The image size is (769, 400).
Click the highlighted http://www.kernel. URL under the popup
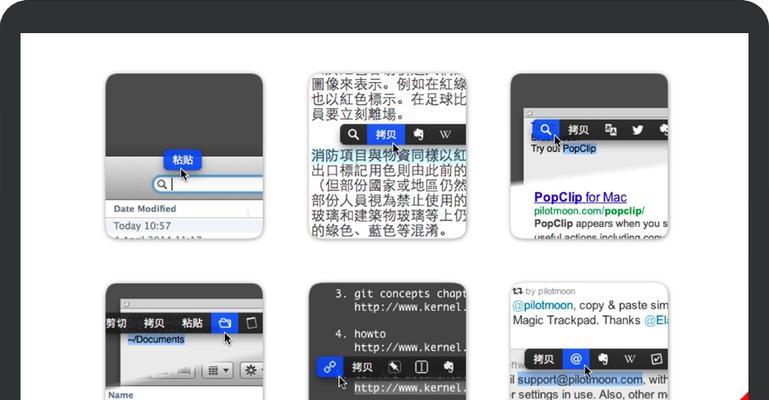(x=410, y=388)
